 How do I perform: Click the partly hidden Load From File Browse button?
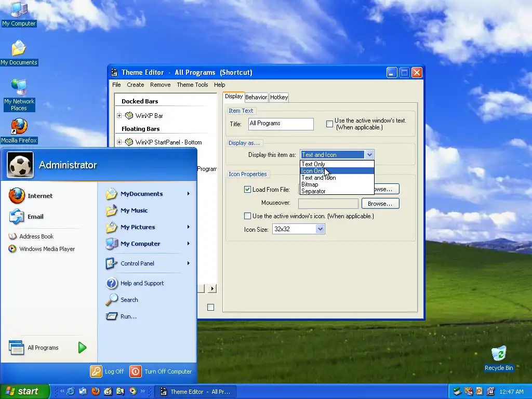point(387,189)
